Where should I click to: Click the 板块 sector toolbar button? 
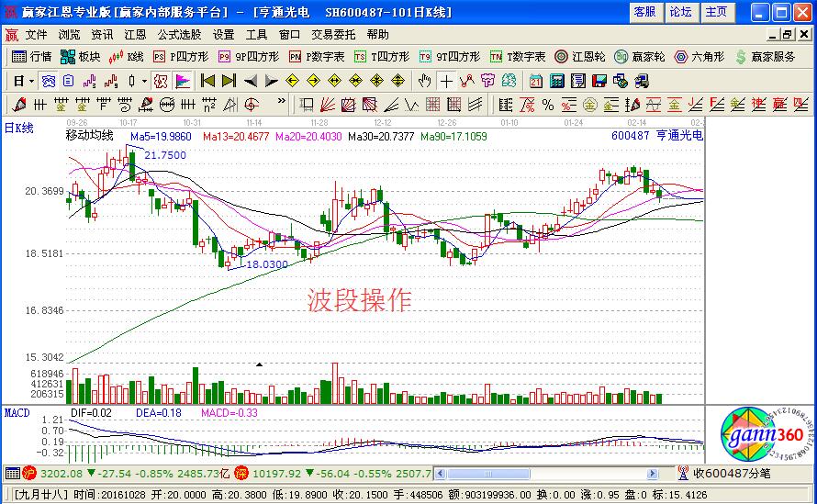[80, 57]
